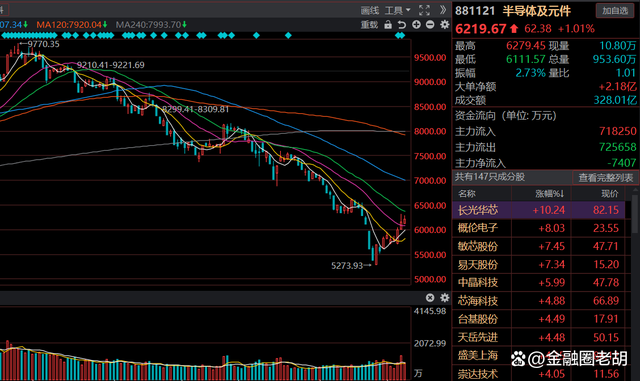Zoom out with the minus icon
Screen dimensions: 640x381
click(x=430, y=25)
